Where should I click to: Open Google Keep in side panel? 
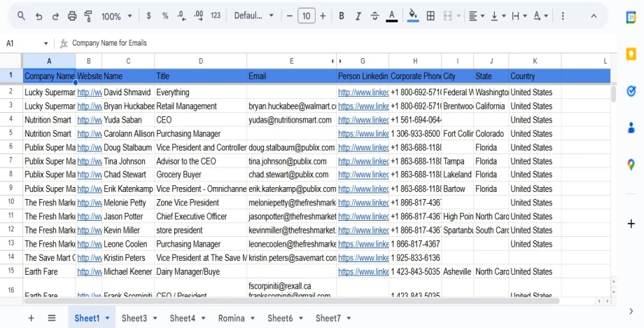pyautogui.click(x=631, y=54)
